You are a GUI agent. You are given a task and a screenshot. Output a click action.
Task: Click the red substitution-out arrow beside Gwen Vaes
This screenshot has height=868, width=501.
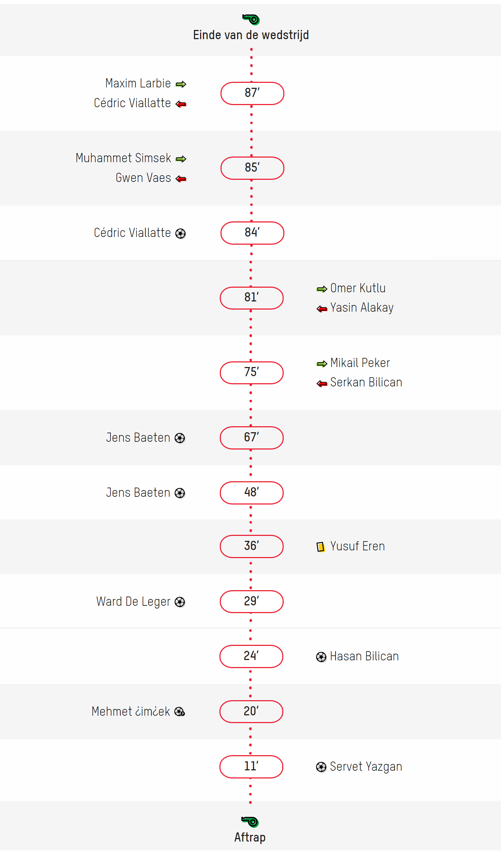click(x=181, y=179)
